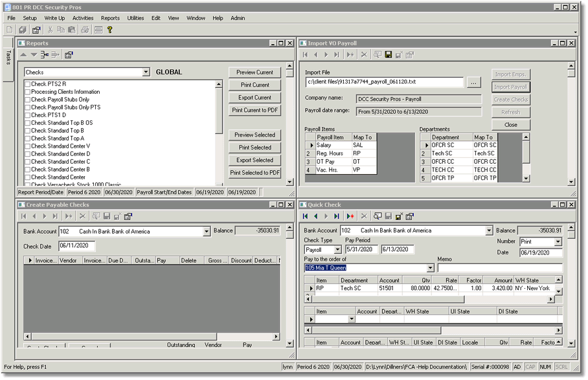Go to first record in Import VO Payroll
Viewport: 588px width, 380px height.
pos(305,55)
